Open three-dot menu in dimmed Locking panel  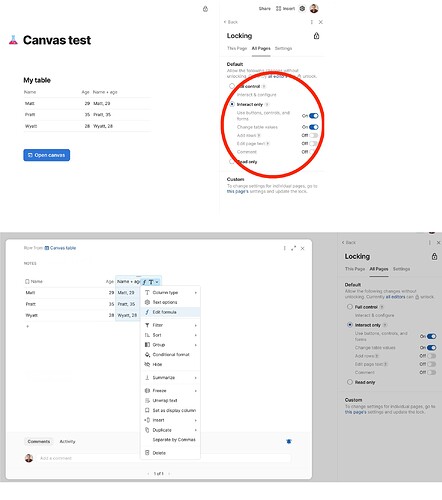coord(430,243)
